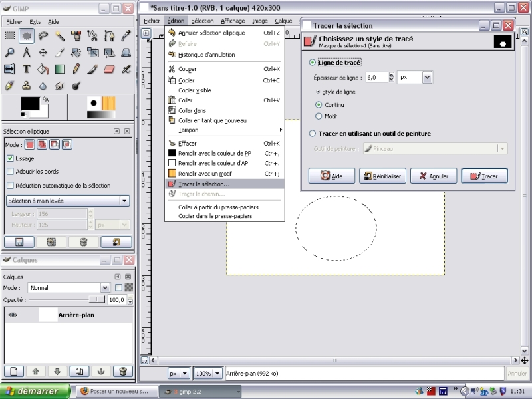Open the Tampon submenu arrow
Screen dimensions: 532x399
click(281, 130)
